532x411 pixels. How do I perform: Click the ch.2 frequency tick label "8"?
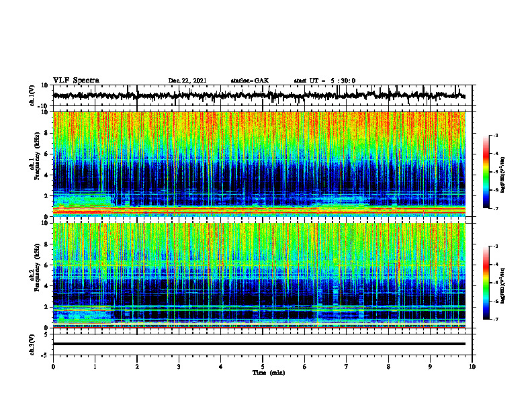pos(47,244)
